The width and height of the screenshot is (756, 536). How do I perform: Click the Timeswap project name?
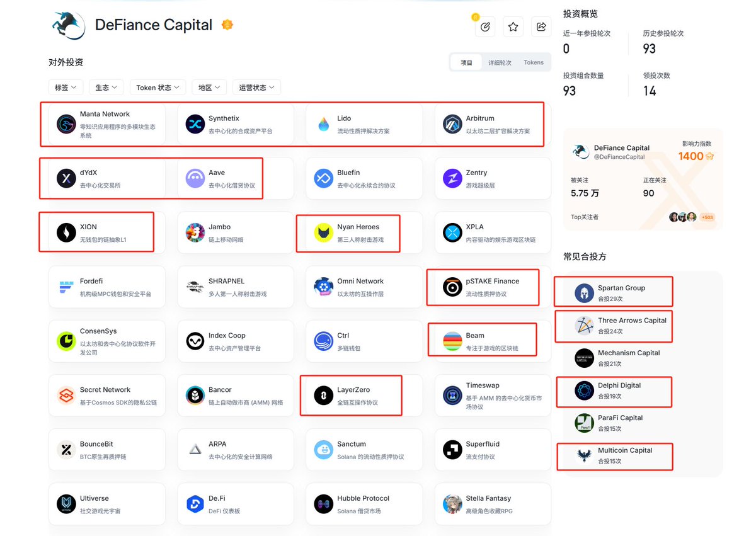point(483,385)
